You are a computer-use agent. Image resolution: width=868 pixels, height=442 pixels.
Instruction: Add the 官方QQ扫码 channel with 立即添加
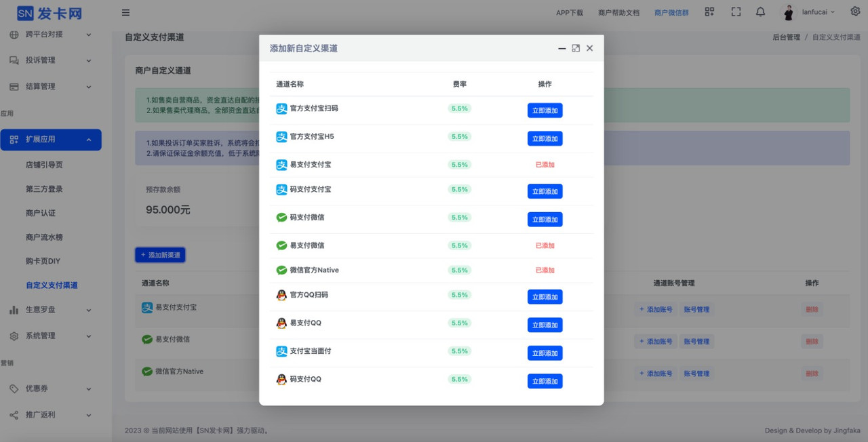545,297
